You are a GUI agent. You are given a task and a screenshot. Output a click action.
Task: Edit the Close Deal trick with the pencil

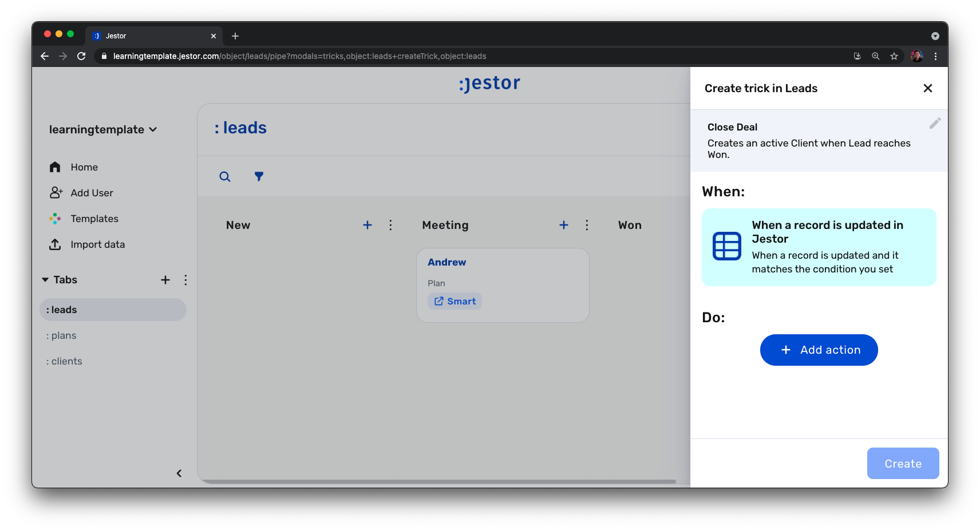935,124
